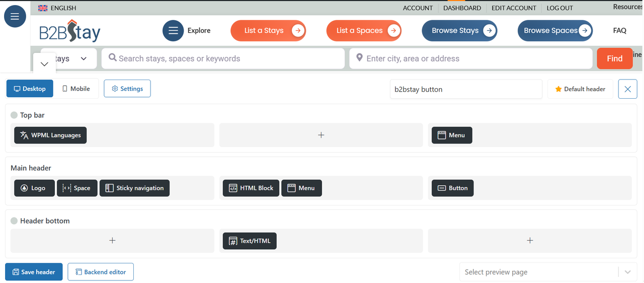Select the Space header element
Image resolution: width=644 pixels, height=283 pixels.
click(x=77, y=188)
